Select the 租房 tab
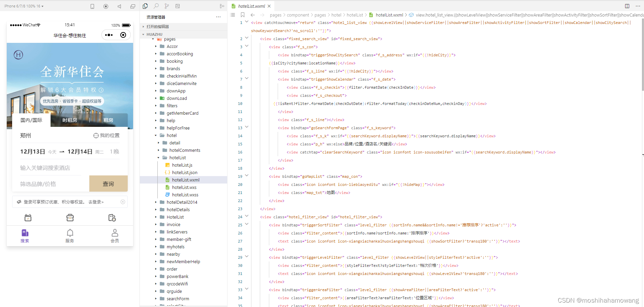Image resolution: width=644 pixels, height=307 pixels. (x=108, y=120)
